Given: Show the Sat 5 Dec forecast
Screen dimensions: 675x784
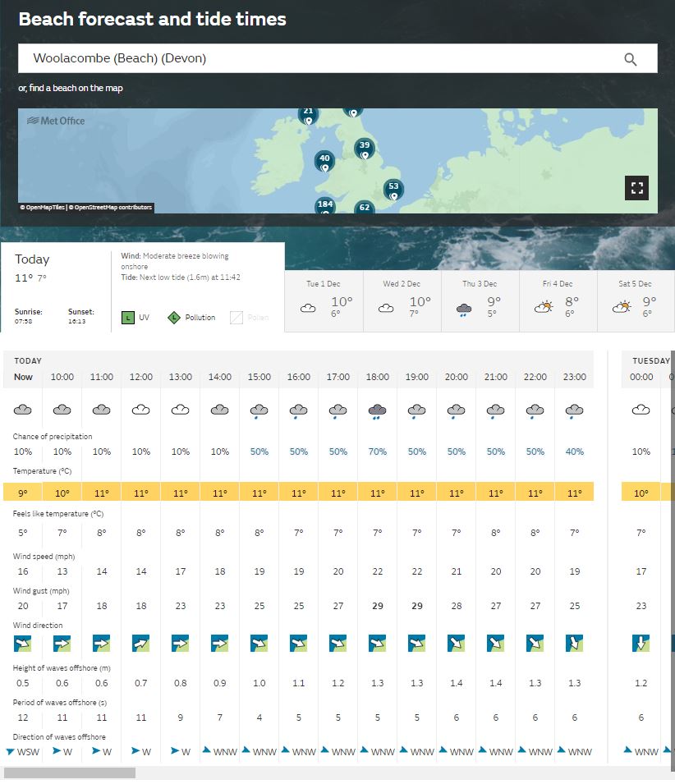Looking at the screenshot, I should pyautogui.click(x=635, y=301).
